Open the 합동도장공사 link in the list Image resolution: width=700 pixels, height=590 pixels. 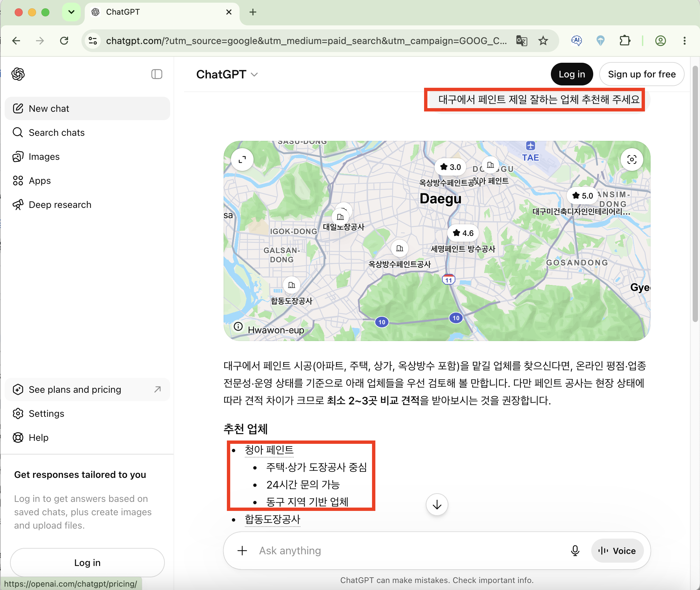[x=272, y=520]
